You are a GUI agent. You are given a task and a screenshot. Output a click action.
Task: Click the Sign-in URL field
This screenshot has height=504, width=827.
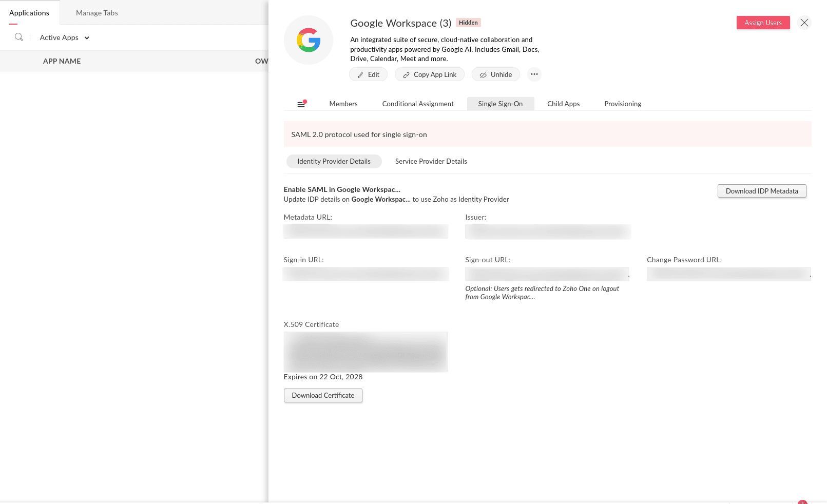coord(366,274)
